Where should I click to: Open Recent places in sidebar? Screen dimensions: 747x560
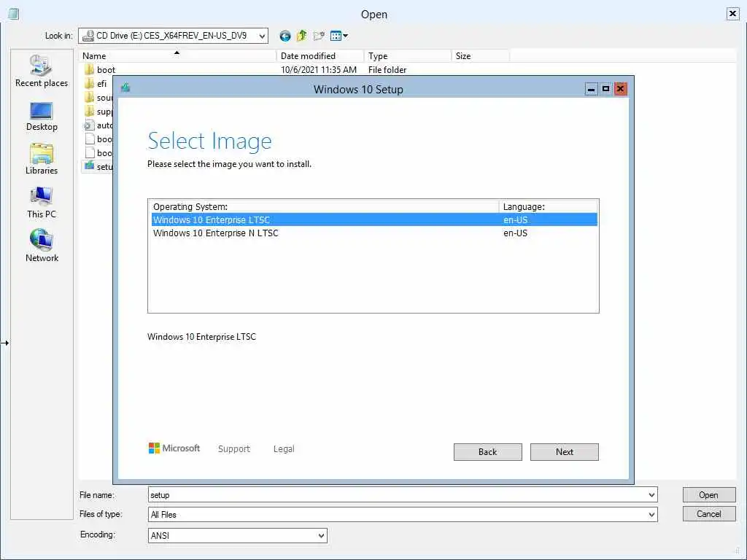[42, 71]
